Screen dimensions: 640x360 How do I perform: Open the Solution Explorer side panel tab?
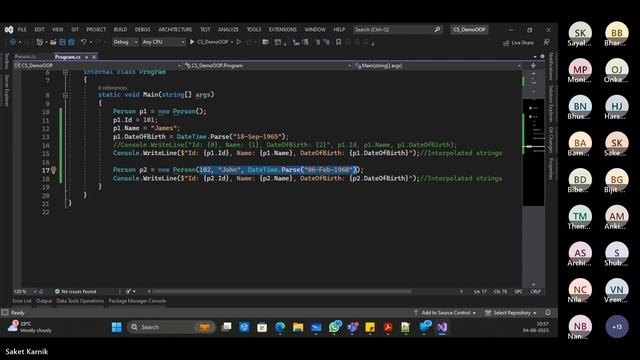(551, 103)
